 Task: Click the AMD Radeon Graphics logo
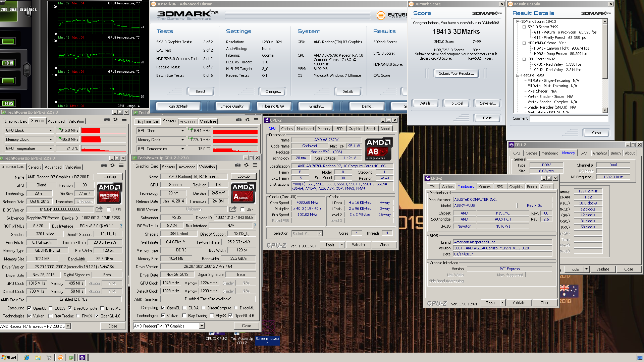[x=109, y=193]
